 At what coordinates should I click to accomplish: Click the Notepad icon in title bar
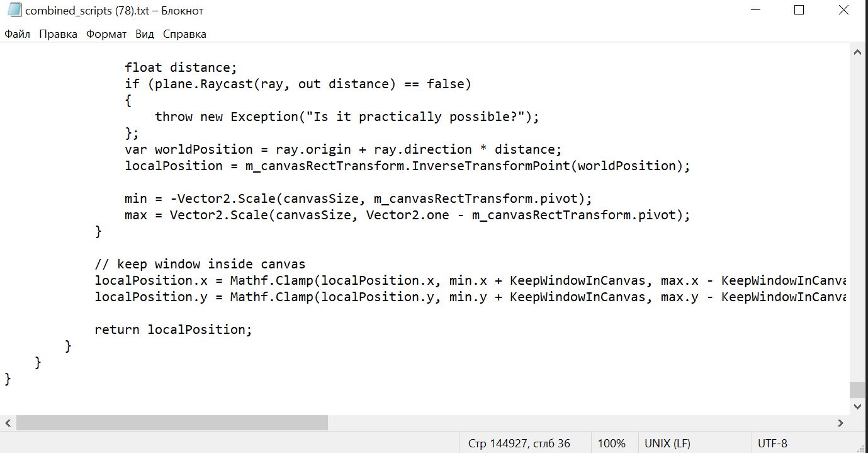(13, 11)
